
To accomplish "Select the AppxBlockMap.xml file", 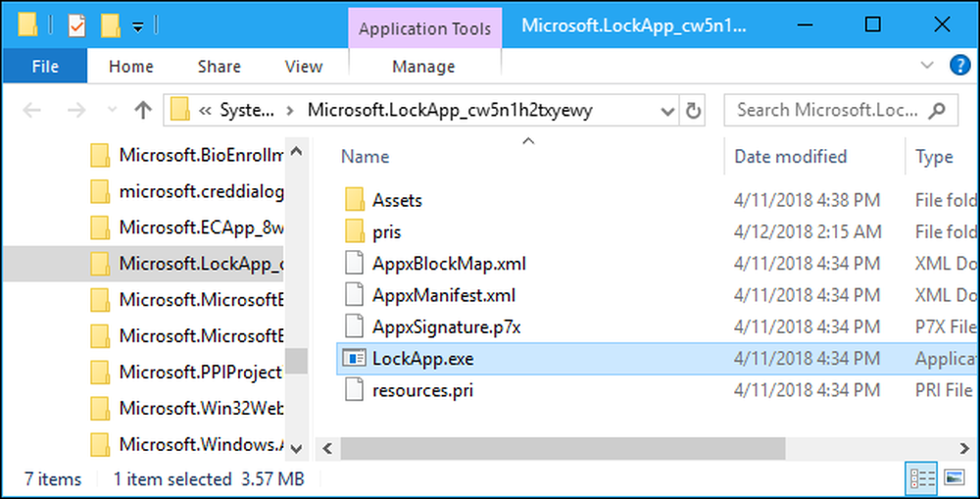I will coord(449,264).
